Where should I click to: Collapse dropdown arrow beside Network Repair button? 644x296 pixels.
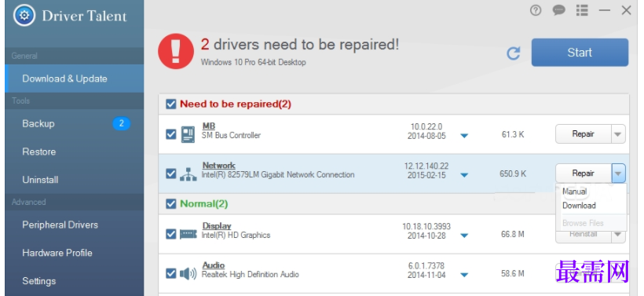click(x=619, y=174)
